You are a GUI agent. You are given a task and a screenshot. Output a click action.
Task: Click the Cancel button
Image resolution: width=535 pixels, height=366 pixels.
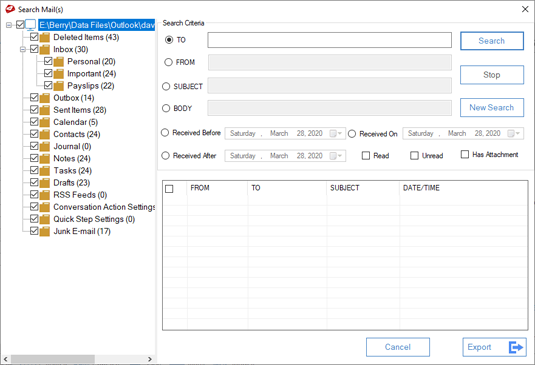click(x=398, y=347)
